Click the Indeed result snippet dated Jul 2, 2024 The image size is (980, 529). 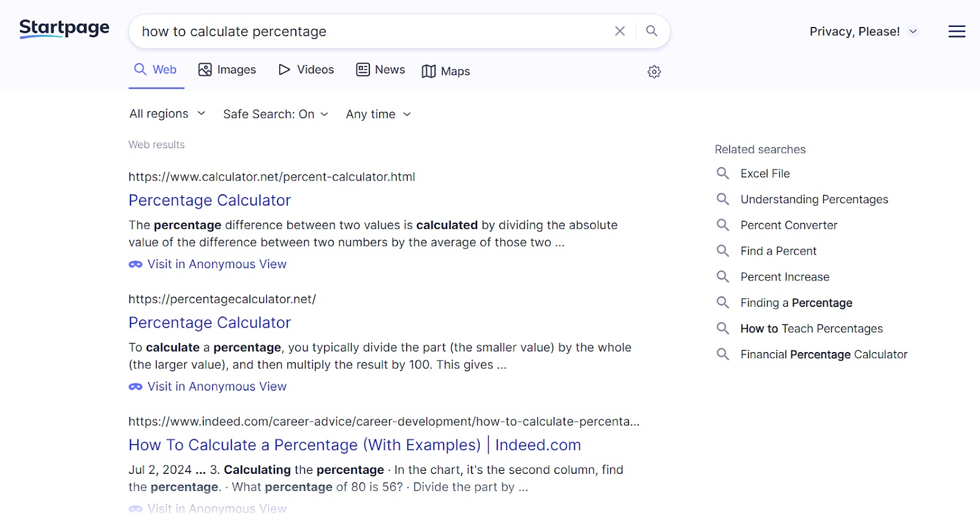[x=376, y=478]
